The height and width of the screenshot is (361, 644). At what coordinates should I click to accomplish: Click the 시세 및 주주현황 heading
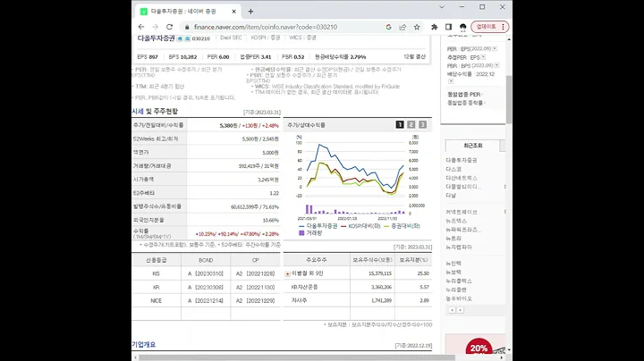pyautogui.click(x=155, y=112)
